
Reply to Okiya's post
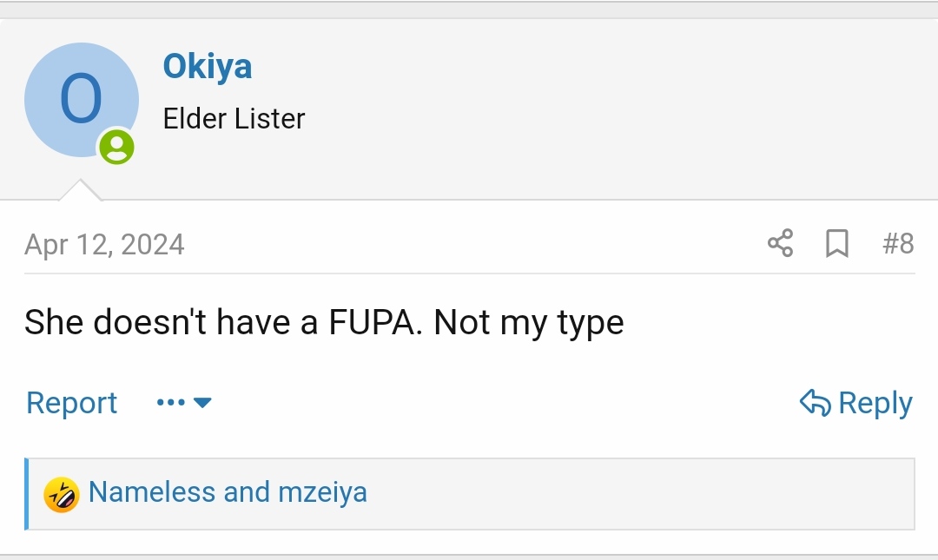click(x=856, y=403)
